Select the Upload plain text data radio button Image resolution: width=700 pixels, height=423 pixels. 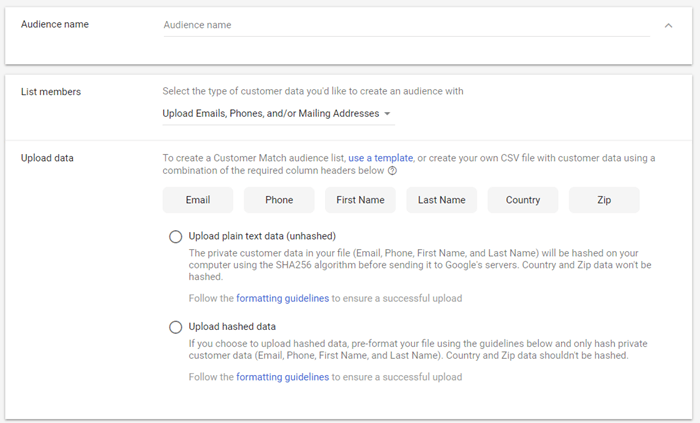(x=176, y=237)
